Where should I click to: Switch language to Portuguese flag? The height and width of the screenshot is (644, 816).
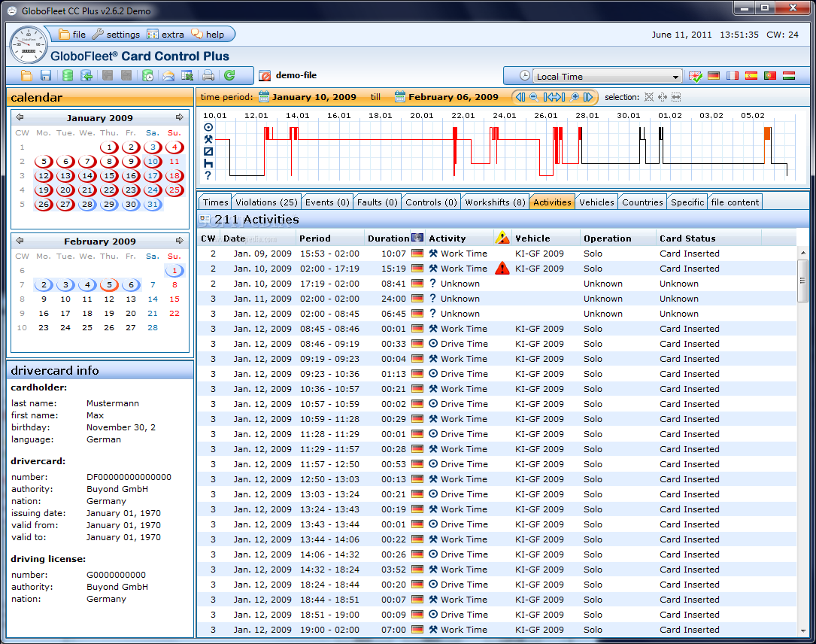click(769, 76)
